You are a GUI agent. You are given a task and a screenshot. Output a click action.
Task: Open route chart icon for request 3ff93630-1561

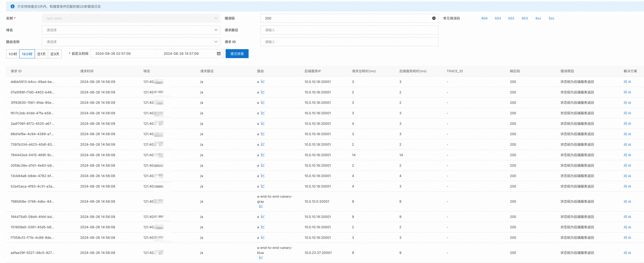(x=263, y=103)
